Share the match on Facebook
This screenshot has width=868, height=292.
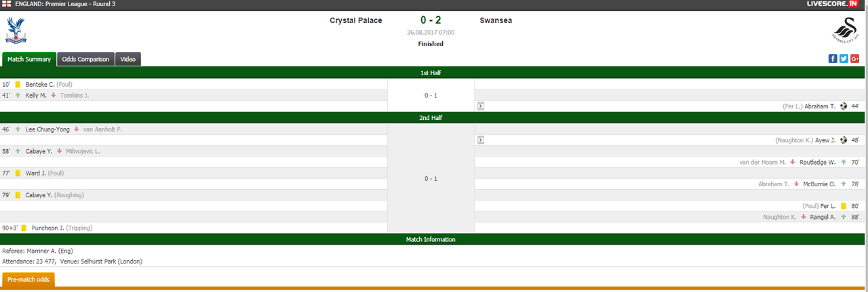833,59
